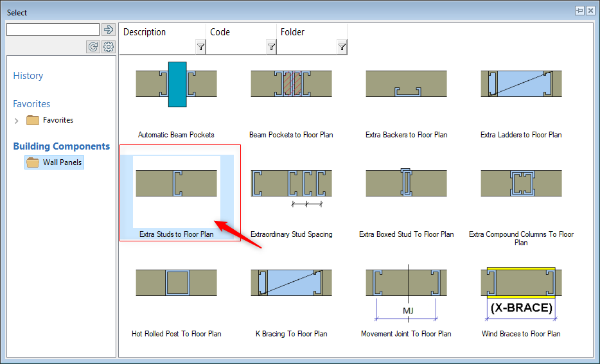The height and width of the screenshot is (364, 600).
Task: Open the settings gear icon
Action: pos(108,46)
